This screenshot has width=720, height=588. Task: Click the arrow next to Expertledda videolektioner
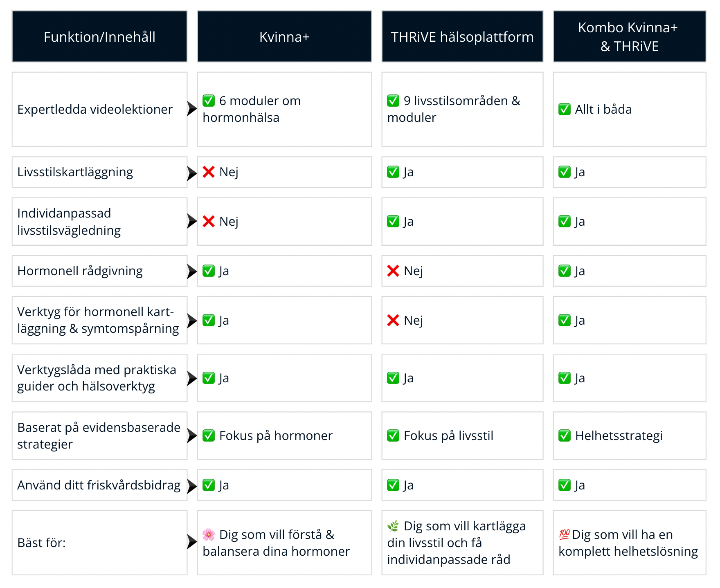[x=192, y=109]
